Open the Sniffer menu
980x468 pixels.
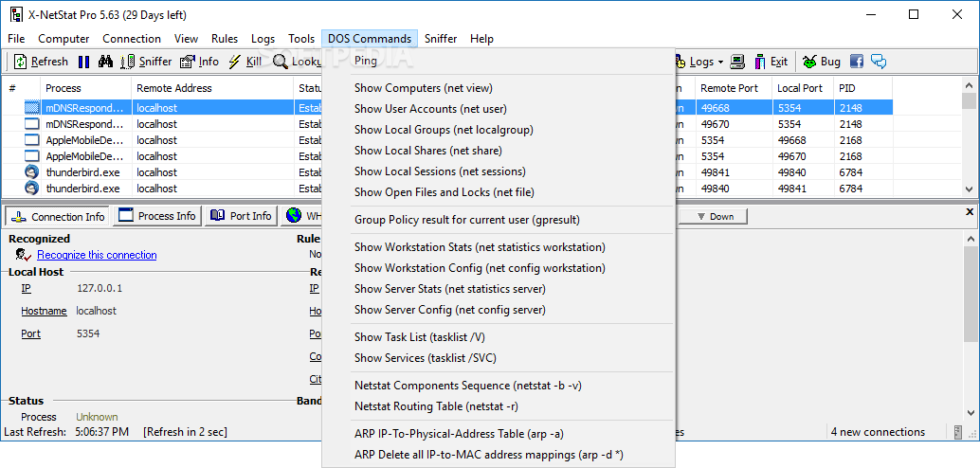click(x=441, y=39)
